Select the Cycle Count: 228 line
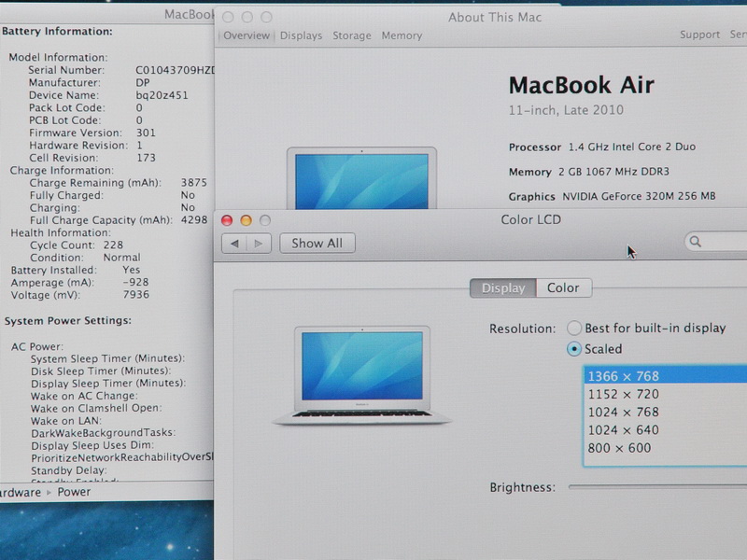This screenshot has height=560, width=747. [x=77, y=245]
